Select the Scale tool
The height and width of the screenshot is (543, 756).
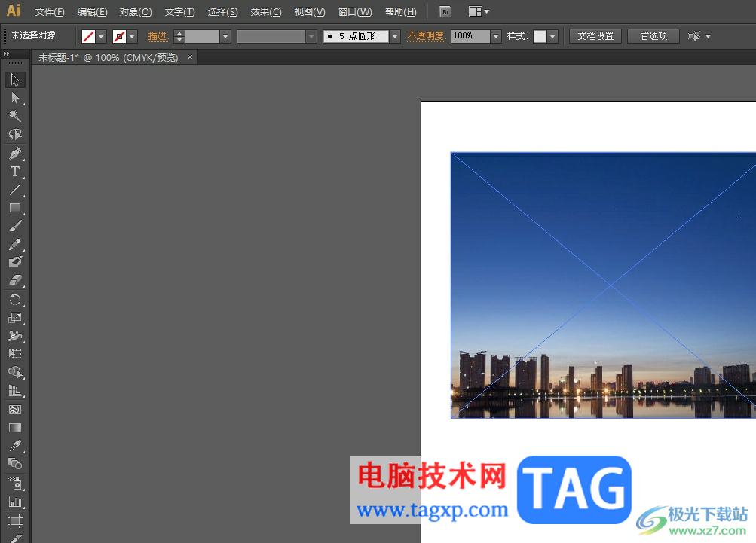point(15,318)
